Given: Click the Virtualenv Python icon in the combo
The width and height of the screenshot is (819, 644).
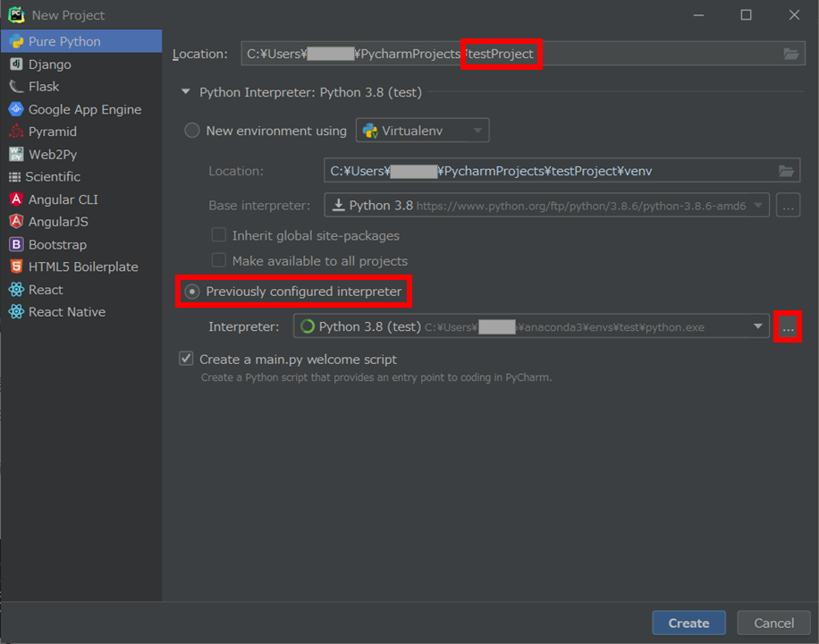Looking at the screenshot, I should [370, 131].
